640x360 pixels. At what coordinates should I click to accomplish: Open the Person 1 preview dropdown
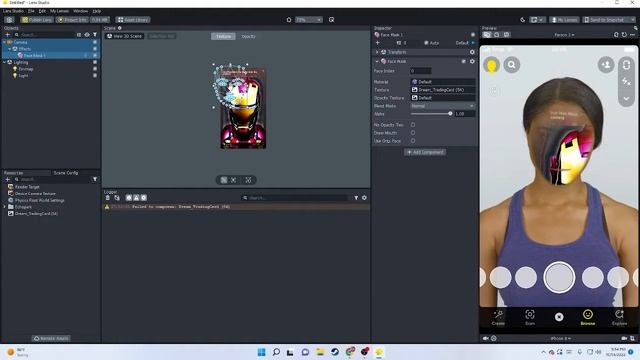564,35
